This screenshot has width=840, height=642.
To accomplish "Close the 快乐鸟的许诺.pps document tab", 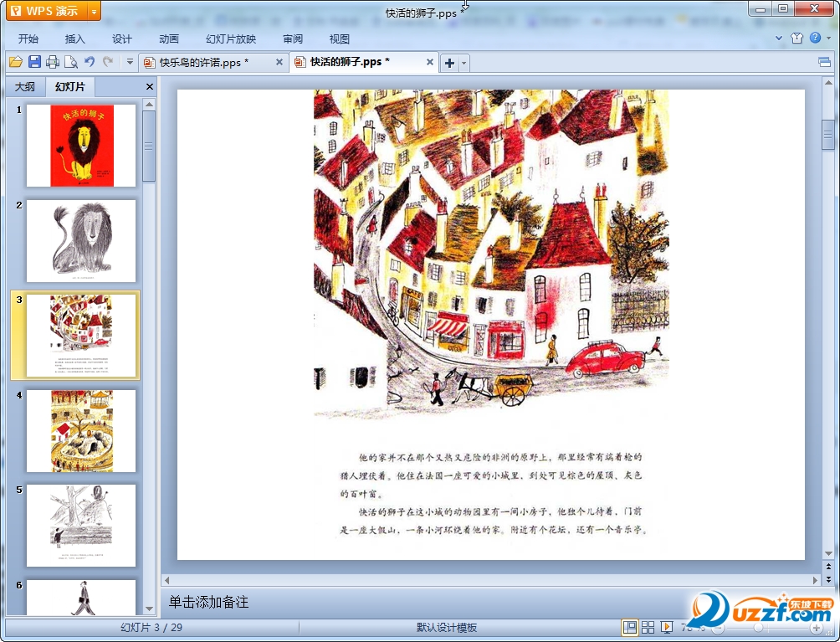I will (279, 62).
